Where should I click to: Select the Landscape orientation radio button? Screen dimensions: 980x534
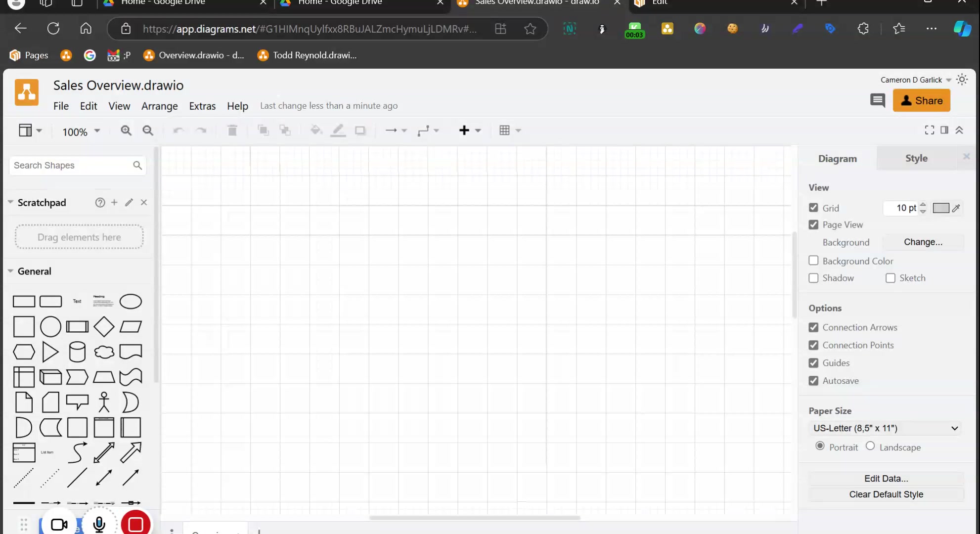[x=870, y=446]
